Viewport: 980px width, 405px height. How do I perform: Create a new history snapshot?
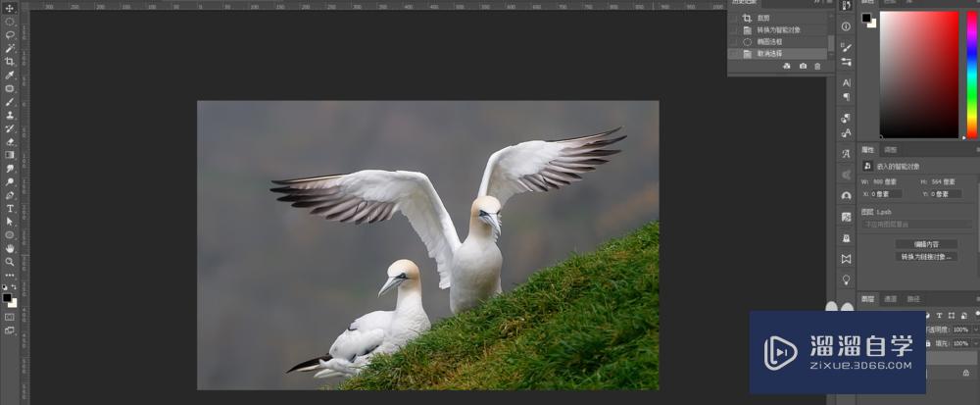coord(804,67)
